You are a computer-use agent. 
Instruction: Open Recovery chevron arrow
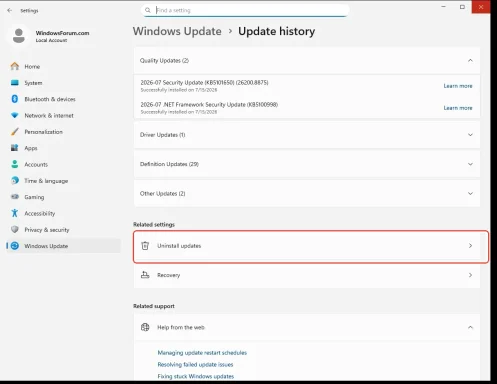click(x=470, y=275)
